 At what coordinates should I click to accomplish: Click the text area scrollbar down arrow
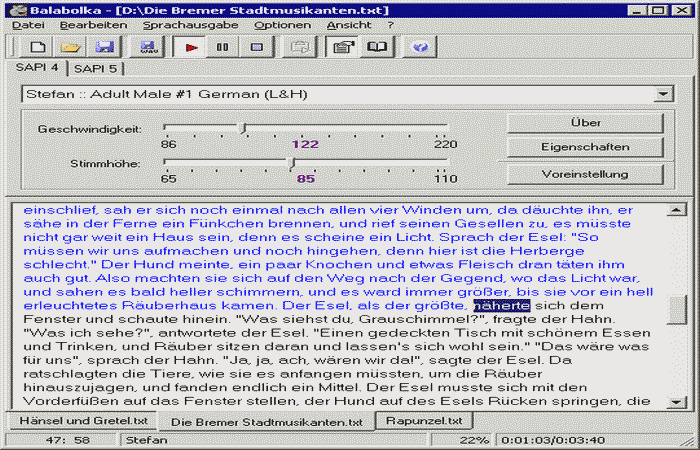pyautogui.click(x=676, y=401)
